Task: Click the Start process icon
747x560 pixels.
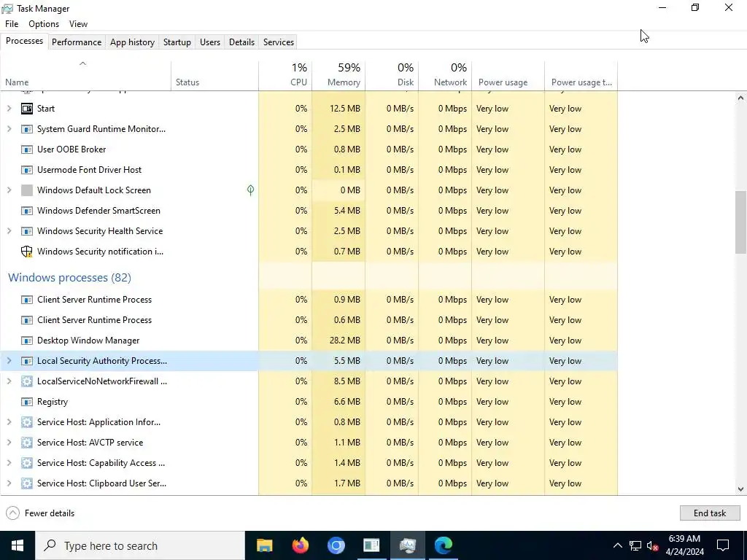Action: coord(27,109)
